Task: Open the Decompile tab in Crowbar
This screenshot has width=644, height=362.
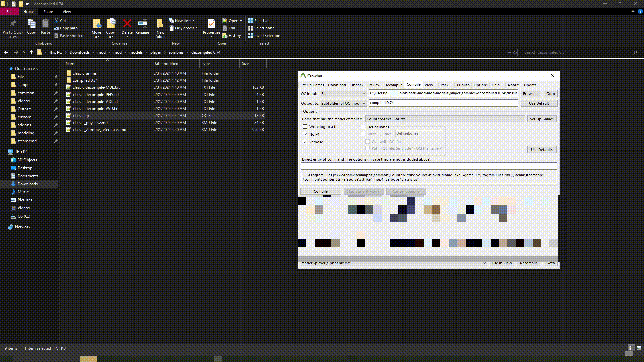Action: point(393,85)
